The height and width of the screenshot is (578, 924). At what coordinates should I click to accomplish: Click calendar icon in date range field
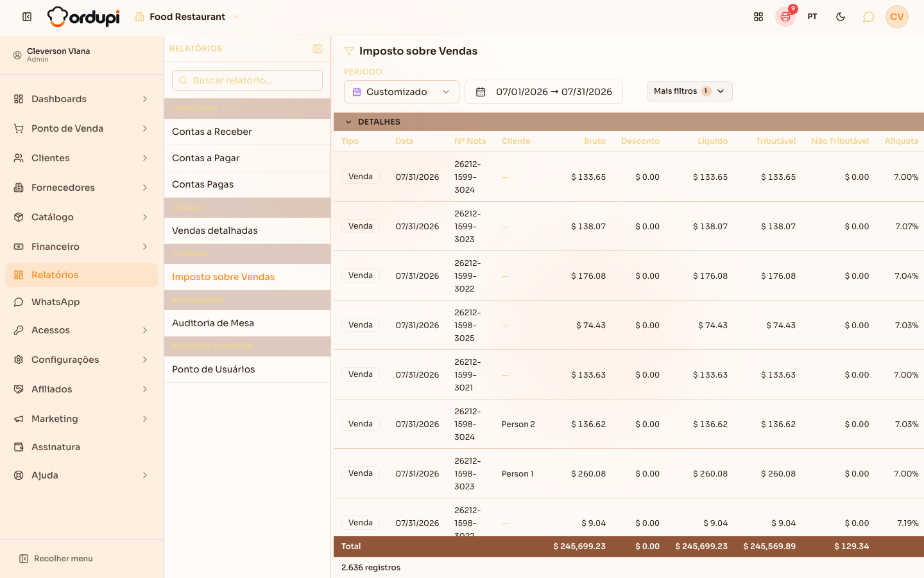[480, 92]
